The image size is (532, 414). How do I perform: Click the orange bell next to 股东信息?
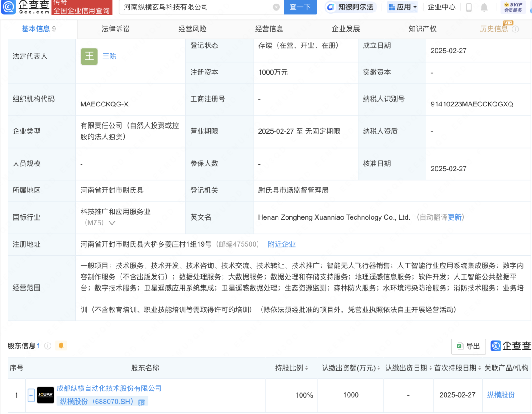[x=61, y=346]
